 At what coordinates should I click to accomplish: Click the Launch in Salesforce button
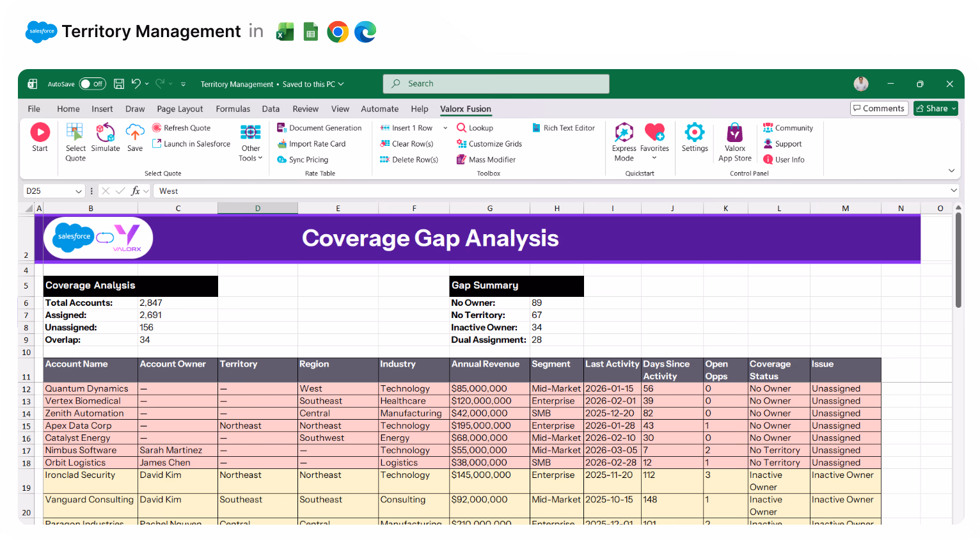[x=191, y=143]
